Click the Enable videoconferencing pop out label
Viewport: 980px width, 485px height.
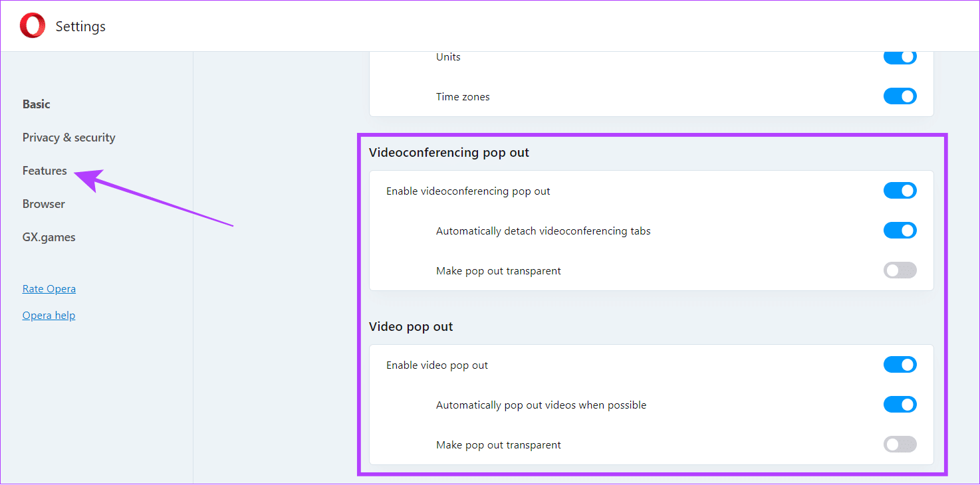coord(469,191)
